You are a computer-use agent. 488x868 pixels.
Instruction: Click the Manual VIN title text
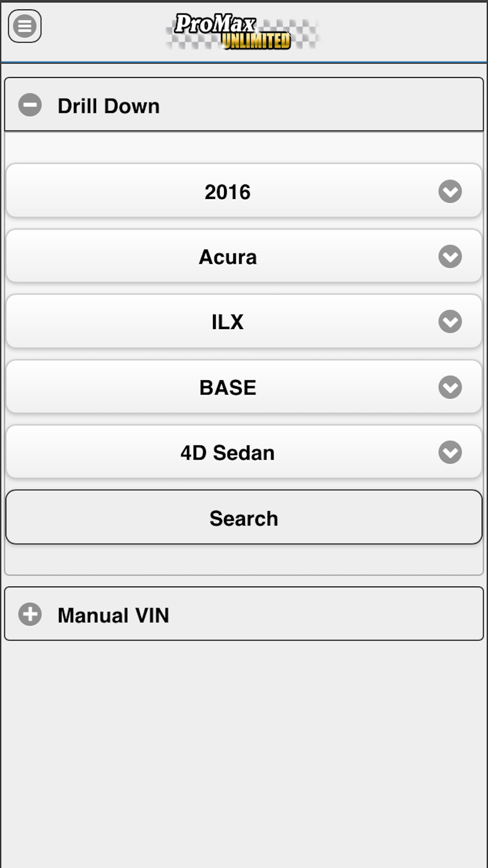pyautogui.click(x=113, y=615)
